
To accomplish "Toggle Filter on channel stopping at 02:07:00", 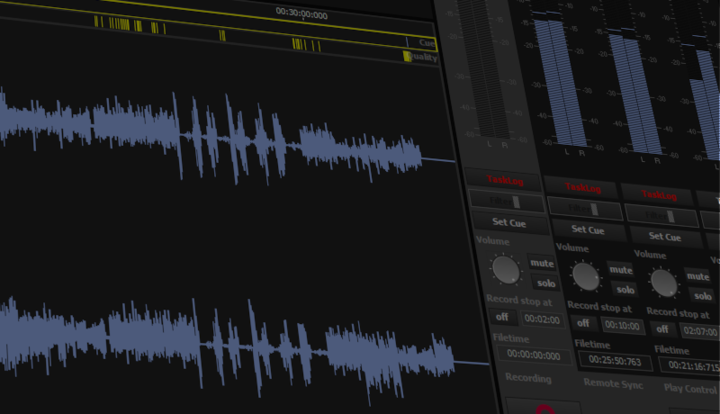I will pos(661,216).
